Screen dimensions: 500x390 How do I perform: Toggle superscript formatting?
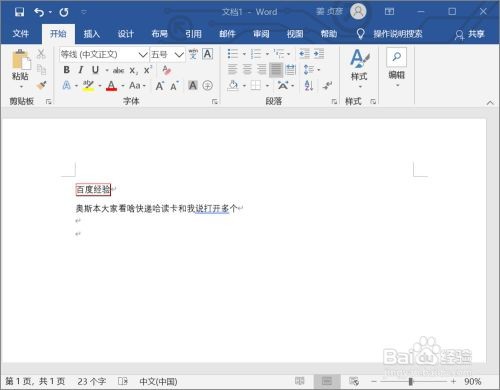click(147, 70)
